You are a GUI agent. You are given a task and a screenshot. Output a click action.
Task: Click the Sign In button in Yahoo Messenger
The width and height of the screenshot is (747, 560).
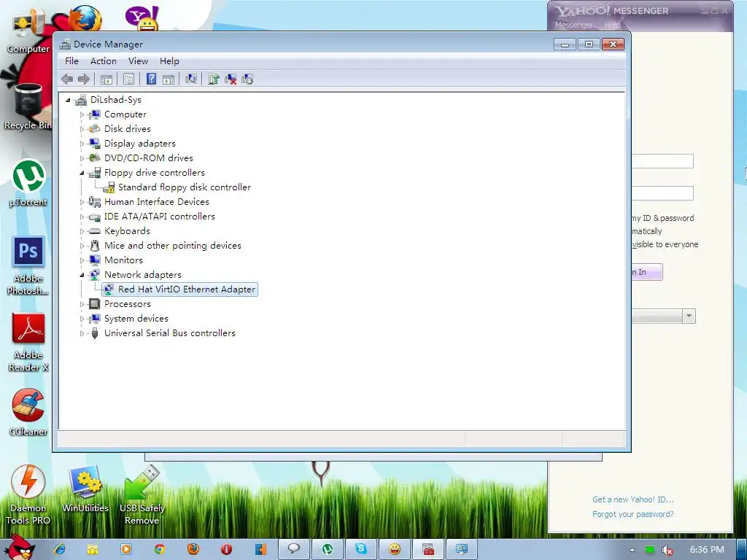click(647, 272)
